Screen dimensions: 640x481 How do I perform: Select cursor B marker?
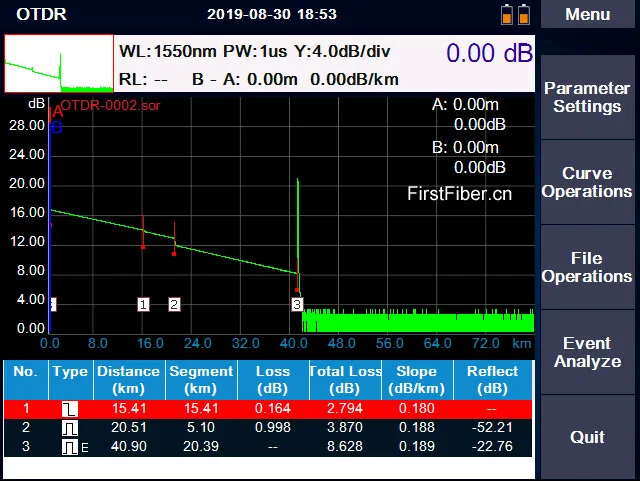pos(56,128)
